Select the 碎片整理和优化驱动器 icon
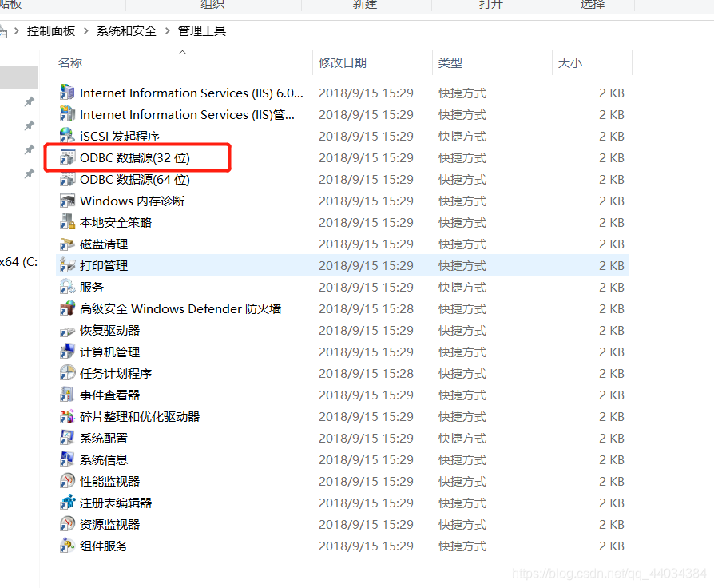Viewport: 714px width, 588px height. (67, 416)
